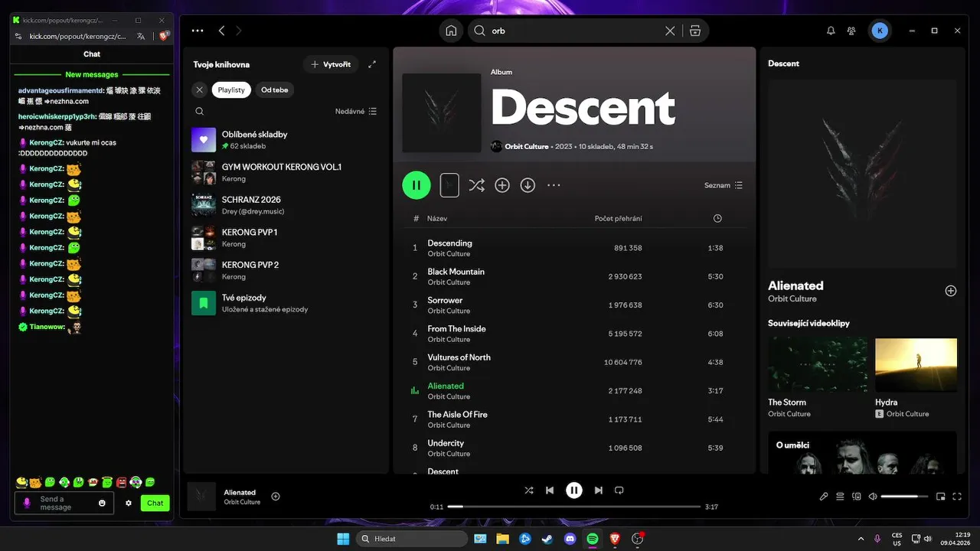980x551 pixels.
Task: Seek in the track progress bar
Action: [x=574, y=507]
